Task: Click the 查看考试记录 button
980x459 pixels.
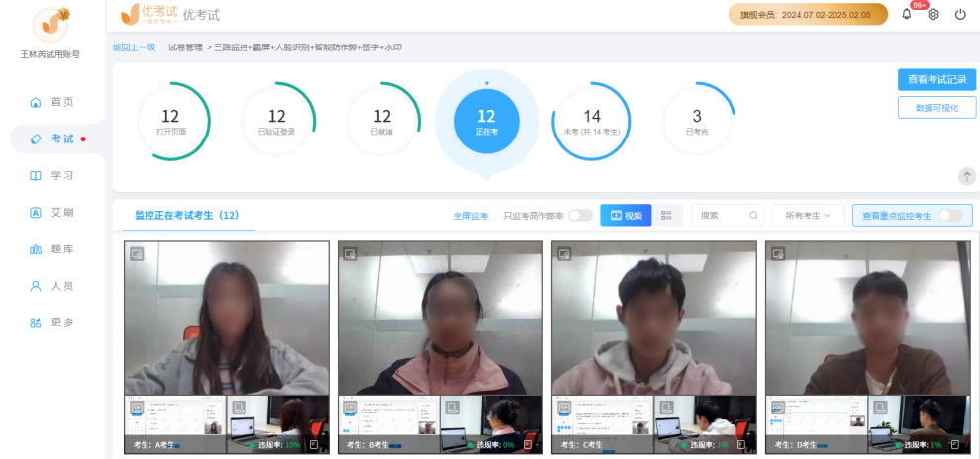Action: click(936, 79)
